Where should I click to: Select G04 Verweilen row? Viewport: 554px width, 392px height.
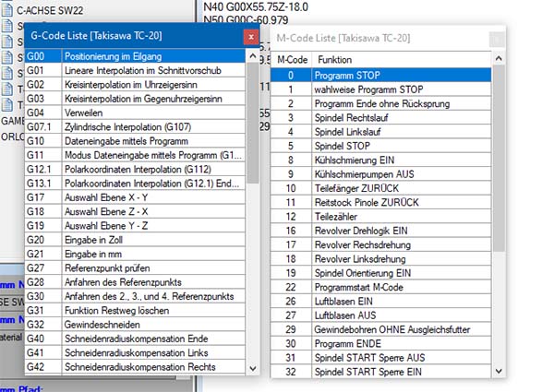click(135, 113)
